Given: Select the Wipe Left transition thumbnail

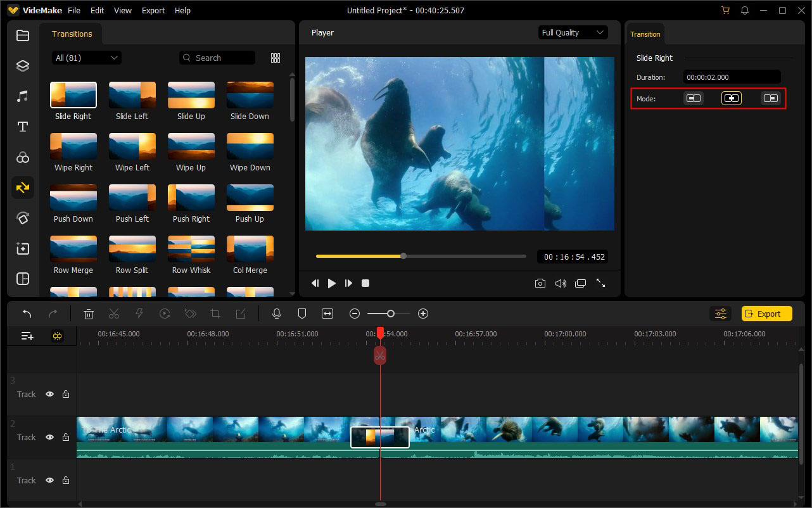Looking at the screenshot, I should pyautogui.click(x=132, y=146).
